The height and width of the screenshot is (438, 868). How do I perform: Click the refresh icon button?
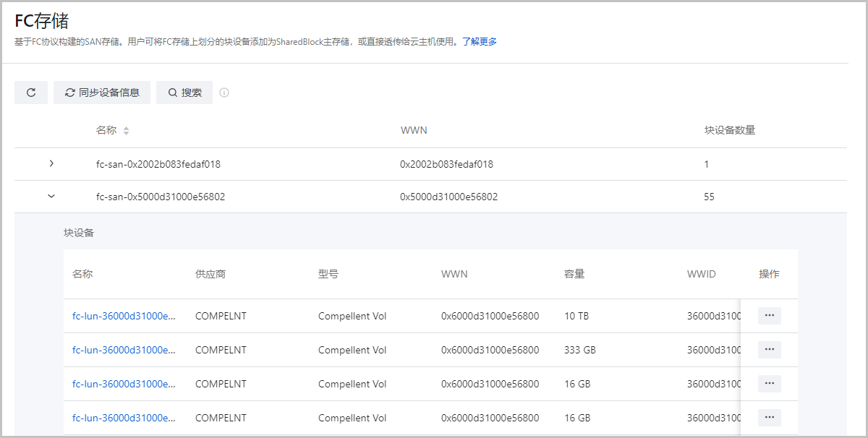pyautogui.click(x=31, y=93)
